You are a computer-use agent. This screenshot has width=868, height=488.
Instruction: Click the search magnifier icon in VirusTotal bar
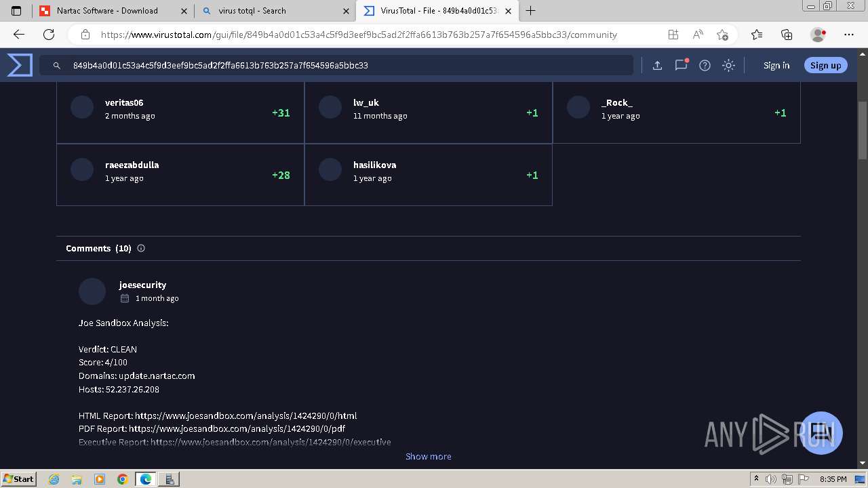coord(57,66)
